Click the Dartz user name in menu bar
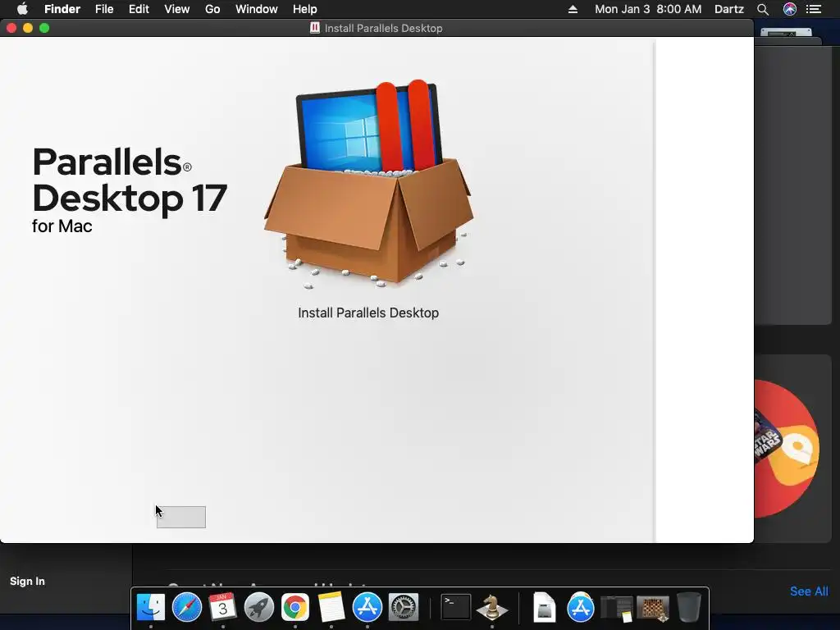This screenshot has width=840, height=630. pyautogui.click(x=729, y=9)
